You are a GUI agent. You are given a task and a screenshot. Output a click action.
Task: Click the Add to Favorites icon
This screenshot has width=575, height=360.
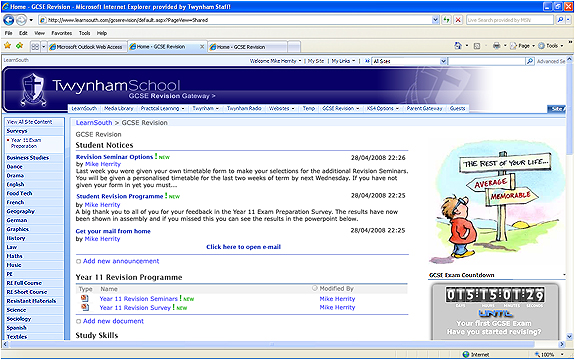pos(20,45)
